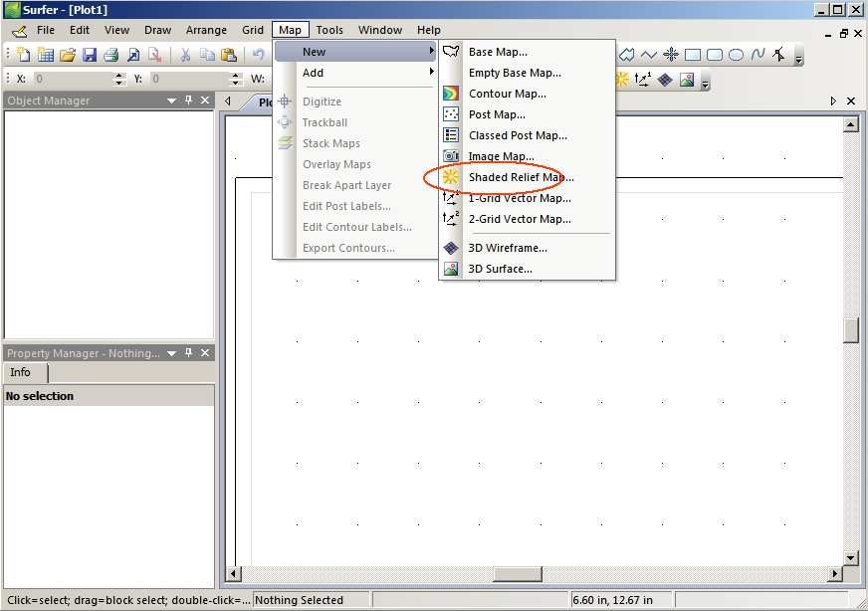Expand map toolbar overflow options

(x=705, y=84)
